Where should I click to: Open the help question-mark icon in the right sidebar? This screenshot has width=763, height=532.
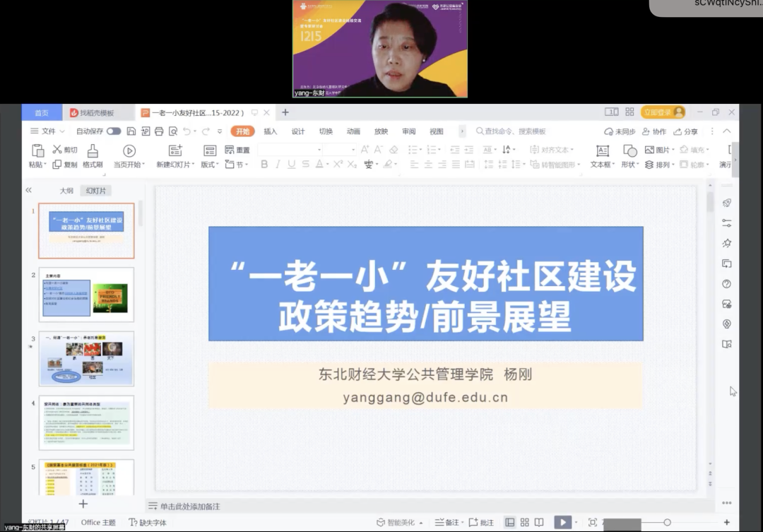point(726,284)
